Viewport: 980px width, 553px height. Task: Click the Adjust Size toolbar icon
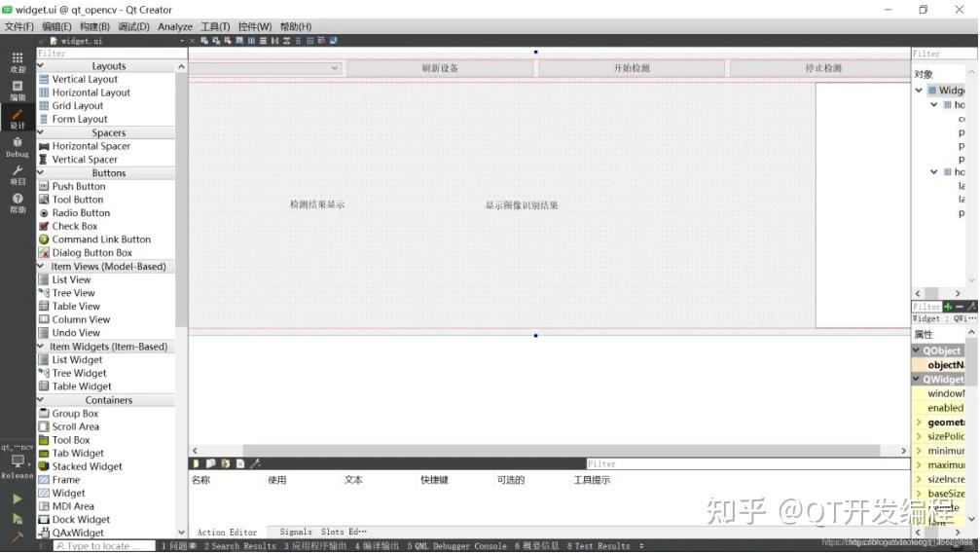(333, 41)
